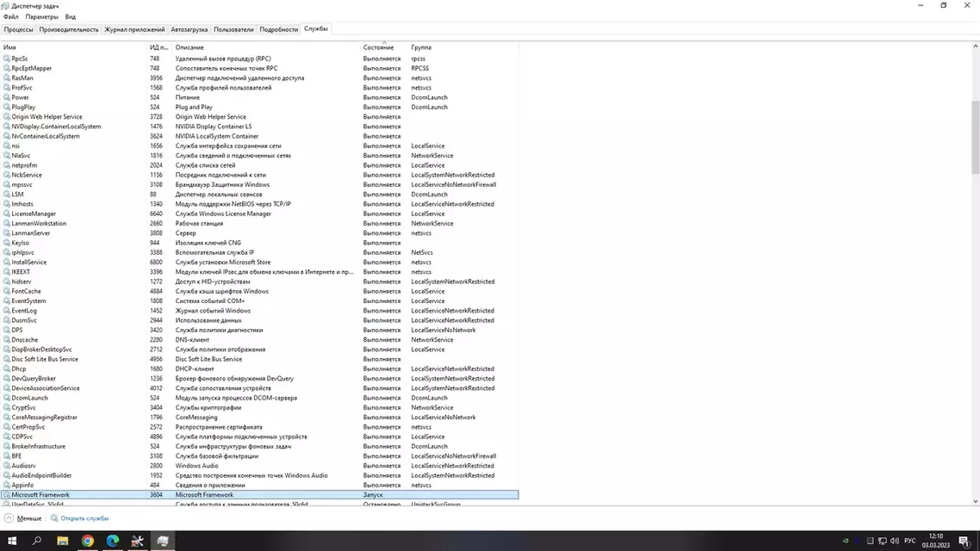Image resolution: width=980 pixels, height=551 pixels.
Task: Click the gear icon of Power service
Action: tap(7, 97)
